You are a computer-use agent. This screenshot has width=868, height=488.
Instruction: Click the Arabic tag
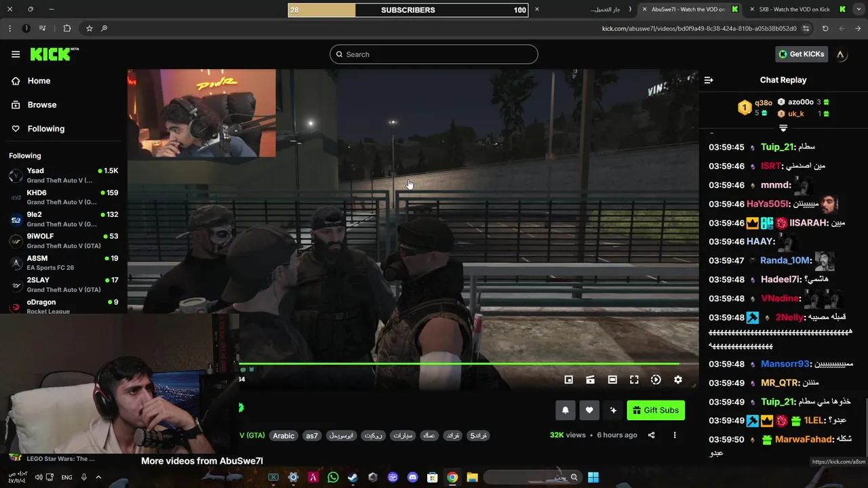point(283,436)
